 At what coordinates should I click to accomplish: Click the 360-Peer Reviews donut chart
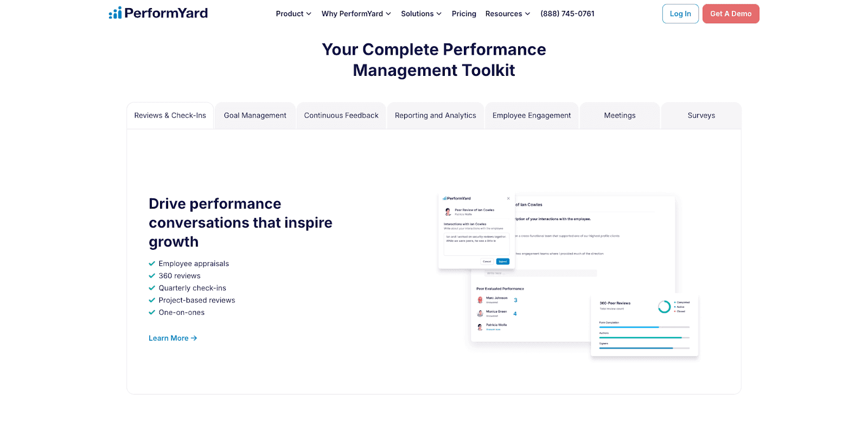(x=664, y=307)
